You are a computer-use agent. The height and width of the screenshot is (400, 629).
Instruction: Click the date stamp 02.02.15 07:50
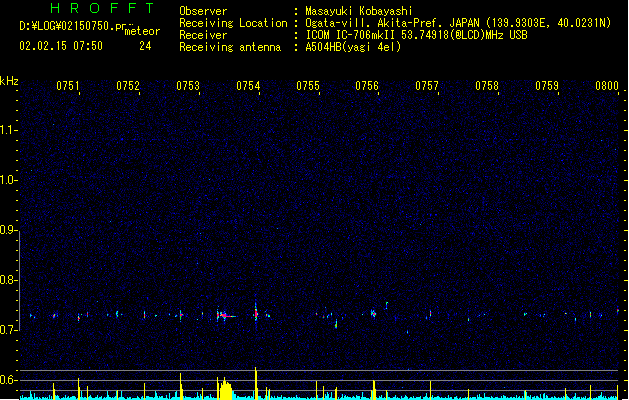[x=61, y=46]
